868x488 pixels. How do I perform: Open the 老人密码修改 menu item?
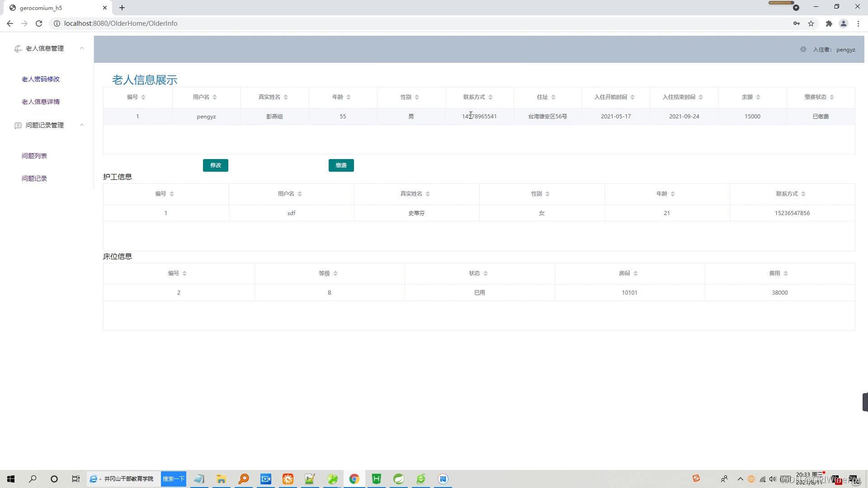pyautogui.click(x=41, y=79)
